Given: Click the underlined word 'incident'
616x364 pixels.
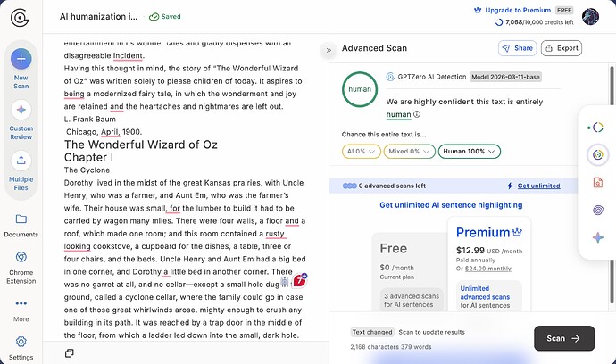Looking at the screenshot, I should point(128,55).
